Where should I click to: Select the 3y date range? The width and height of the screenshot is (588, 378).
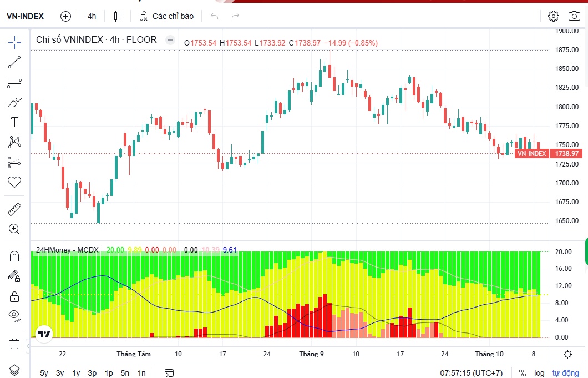[60, 373]
